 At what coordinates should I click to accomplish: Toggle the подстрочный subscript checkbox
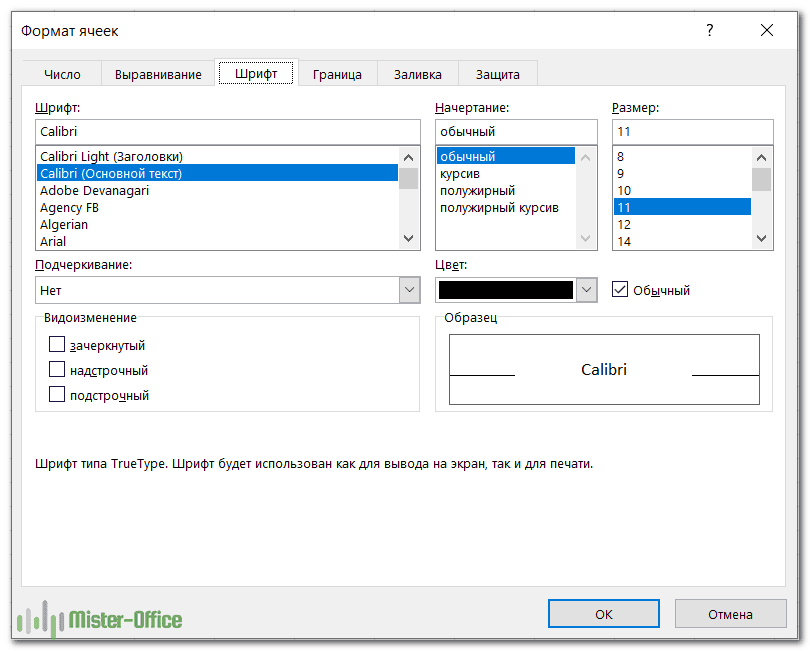pyautogui.click(x=57, y=395)
